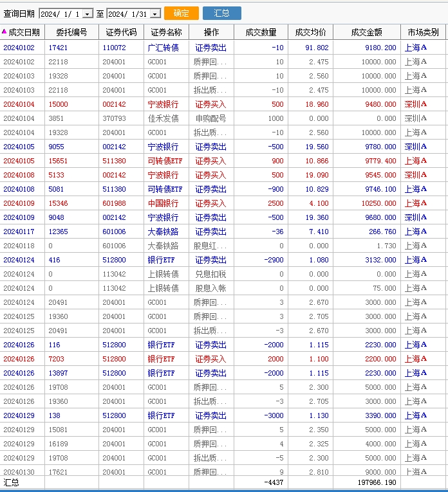Sort by 证券名称 column header
448x492 pixels.
(x=167, y=32)
